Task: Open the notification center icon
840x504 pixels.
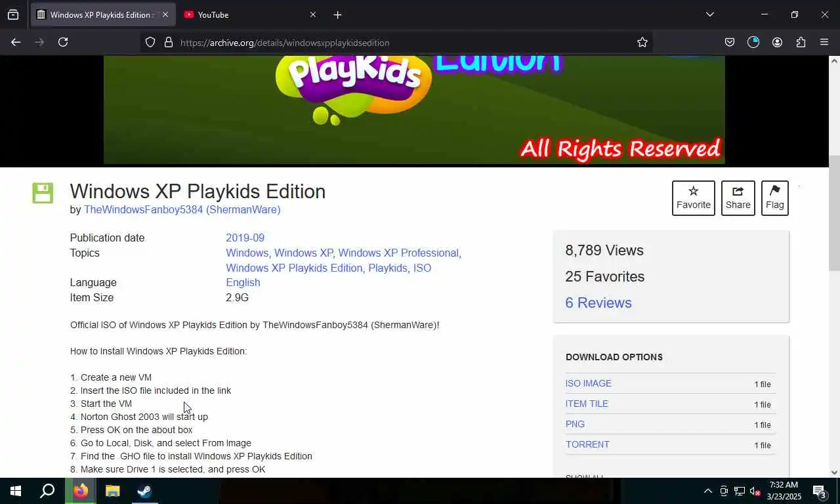Action: 820,491
